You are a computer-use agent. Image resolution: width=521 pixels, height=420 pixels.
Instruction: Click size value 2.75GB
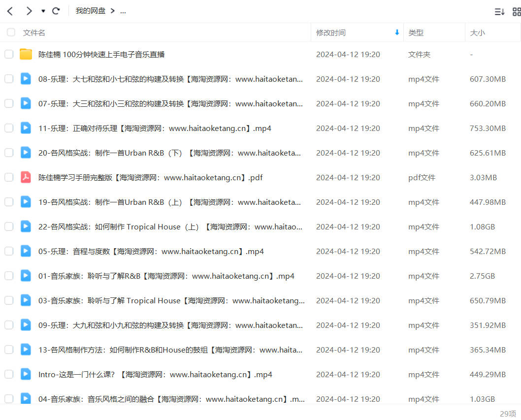pos(482,276)
